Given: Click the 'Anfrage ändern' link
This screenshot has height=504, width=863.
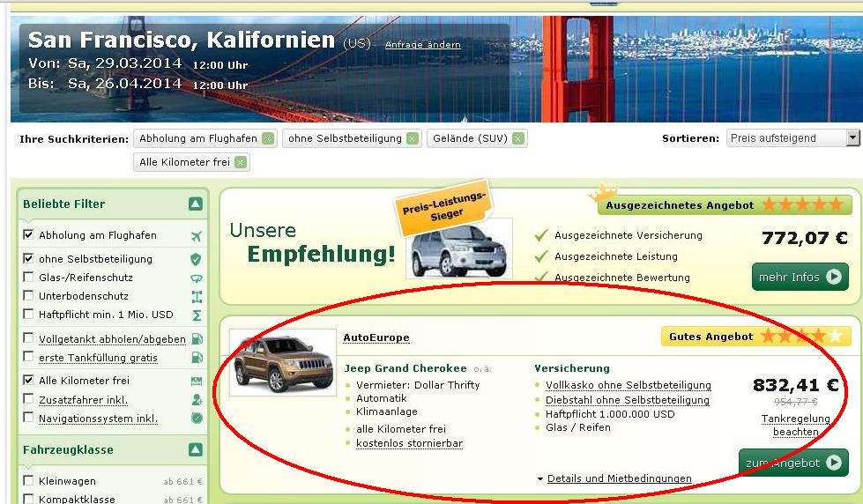Looking at the screenshot, I should [x=422, y=45].
